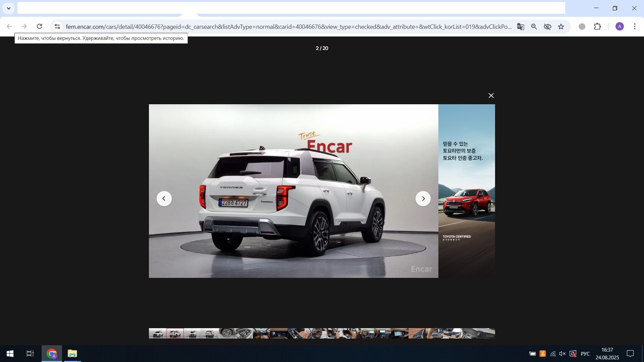Click the orange Java tray icon
The width and height of the screenshot is (644, 362).
coord(542,354)
